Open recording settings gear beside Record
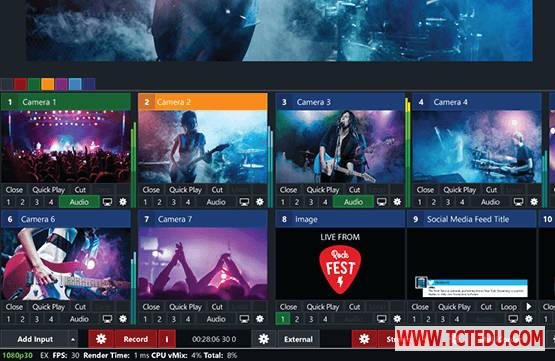The width and height of the screenshot is (555, 361). [101, 339]
